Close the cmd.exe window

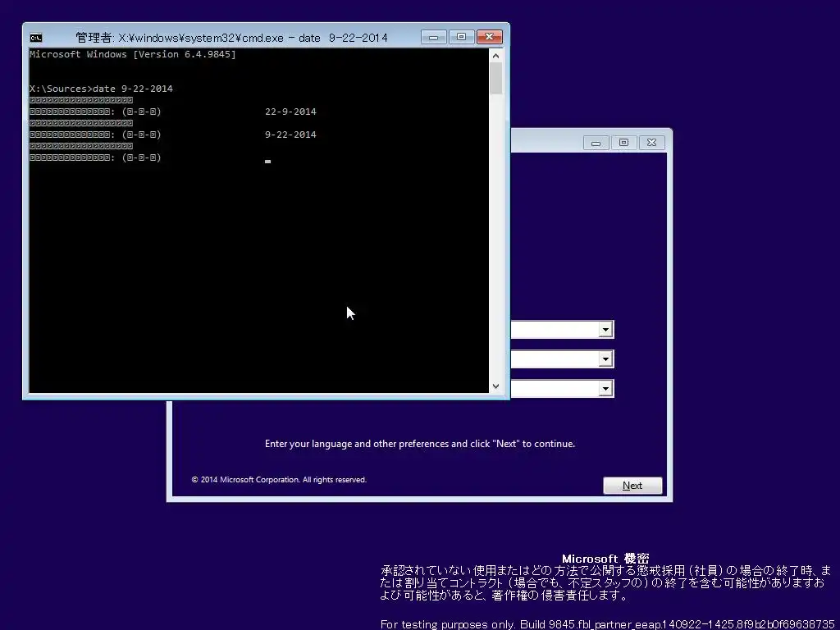point(489,37)
